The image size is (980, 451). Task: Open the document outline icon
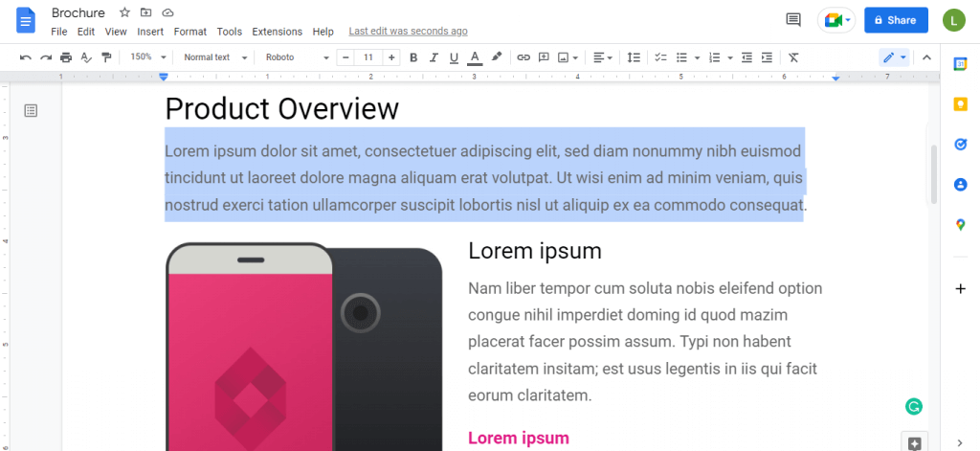click(31, 111)
